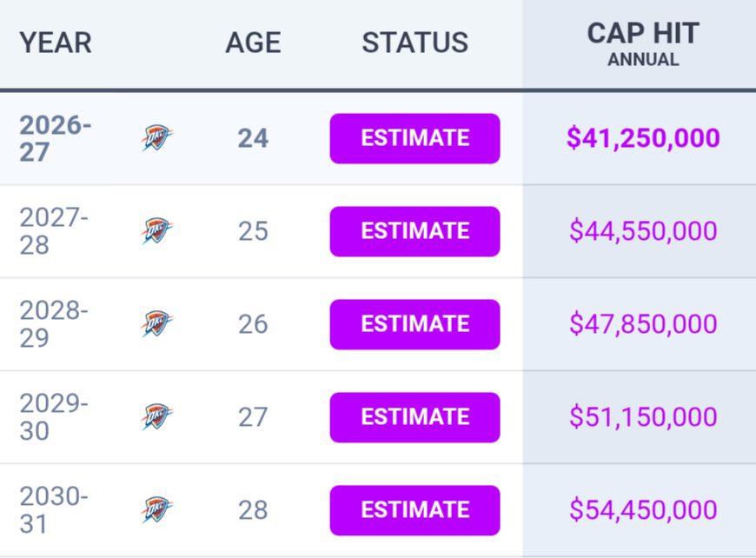Image resolution: width=756 pixels, height=558 pixels.
Task: Click the 2026-27 year label
Action: click(x=55, y=138)
